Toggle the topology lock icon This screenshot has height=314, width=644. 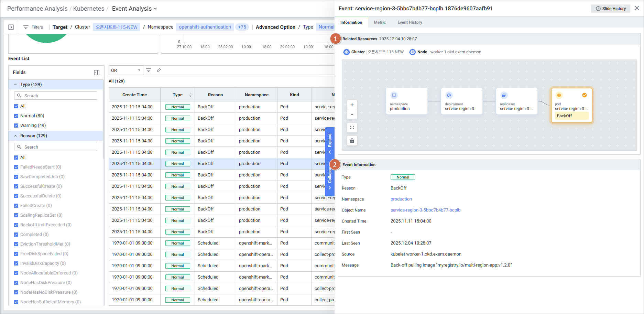coord(352,141)
